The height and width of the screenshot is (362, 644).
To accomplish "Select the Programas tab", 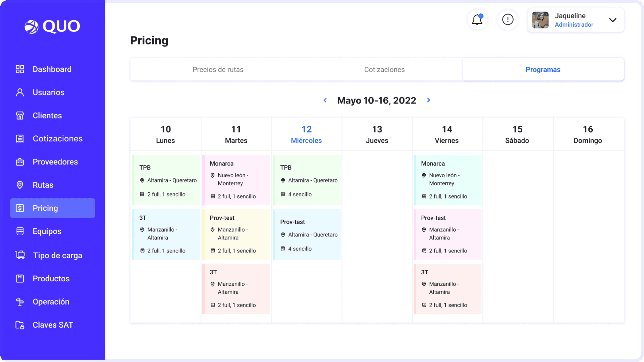I will click(x=543, y=70).
